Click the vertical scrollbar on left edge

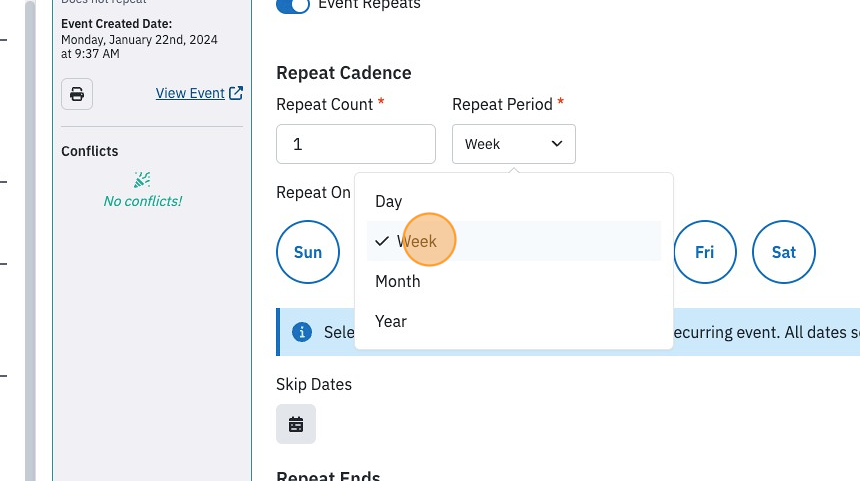point(30,240)
